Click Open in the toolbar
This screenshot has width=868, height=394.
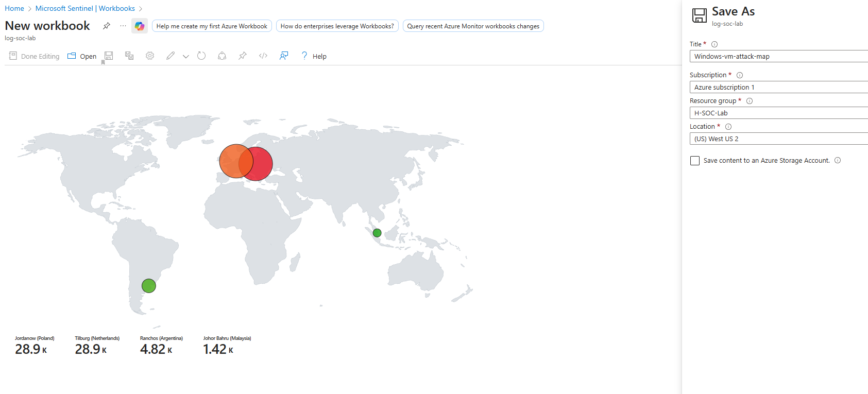point(82,56)
